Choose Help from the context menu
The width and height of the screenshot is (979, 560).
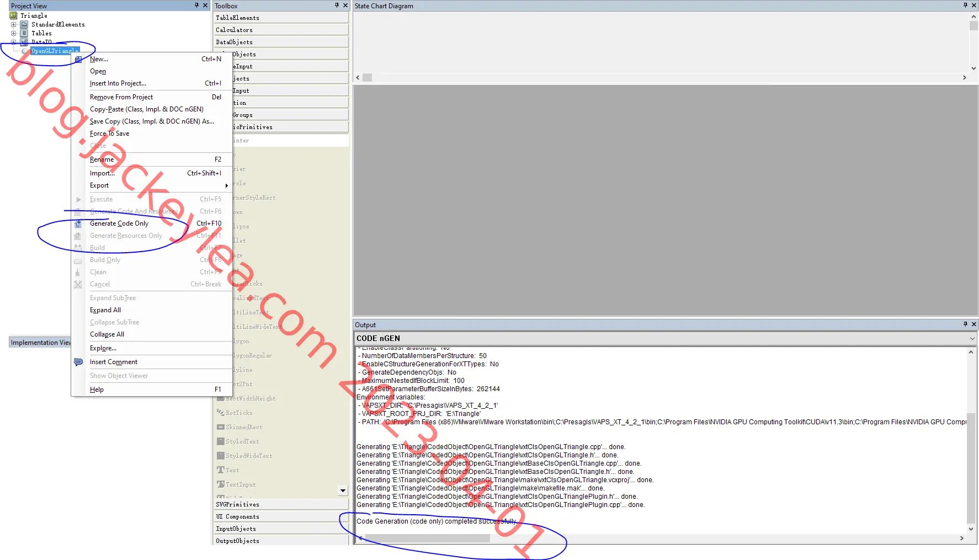coord(152,390)
